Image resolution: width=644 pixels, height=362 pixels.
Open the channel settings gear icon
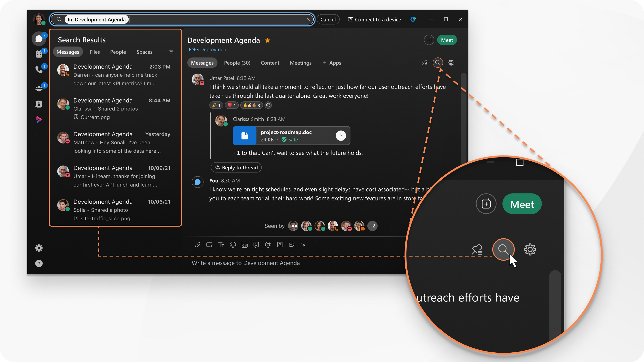click(451, 63)
